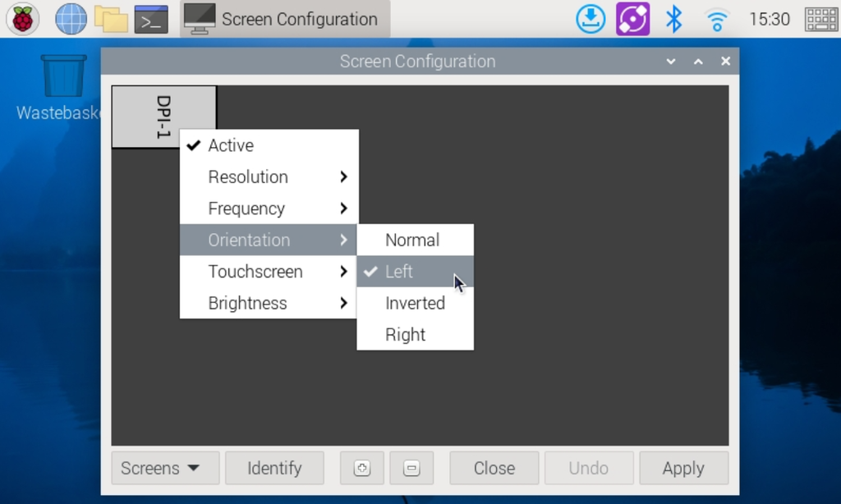
Task: Select Normal orientation
Action: (414, 240)
